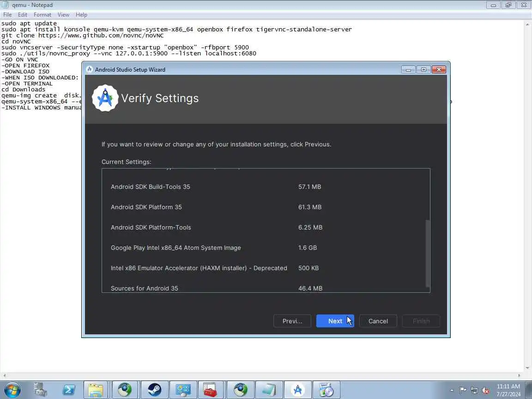Click the Notepad vertical scrollbar up arrow
This screenshot has width=532, height=399.
[x=527, y=24]
